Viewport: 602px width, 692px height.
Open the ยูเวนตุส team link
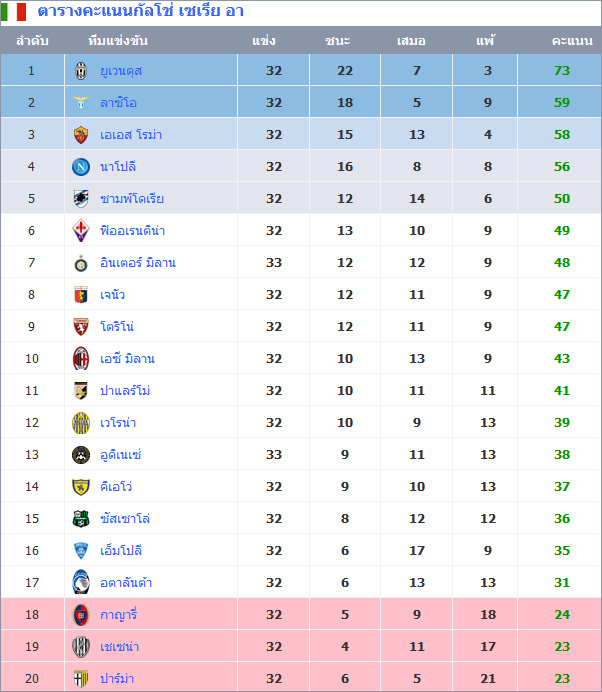[121, 71]
